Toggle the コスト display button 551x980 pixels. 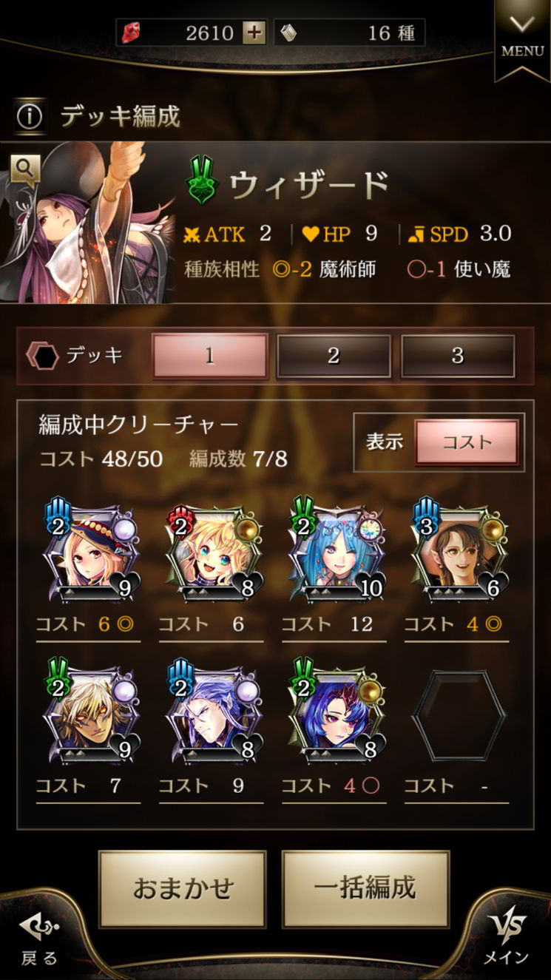click(467, 442)
